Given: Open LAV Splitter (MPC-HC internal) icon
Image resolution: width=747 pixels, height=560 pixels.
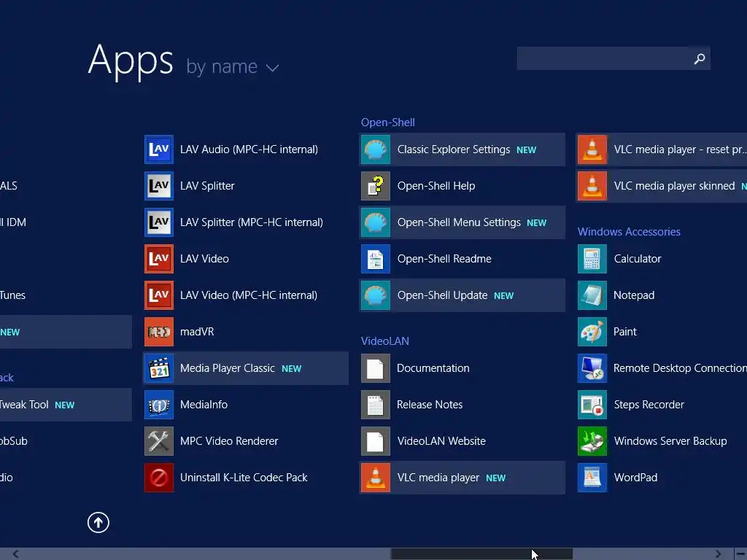Looking at the screenshot, I should pos(158,222).
